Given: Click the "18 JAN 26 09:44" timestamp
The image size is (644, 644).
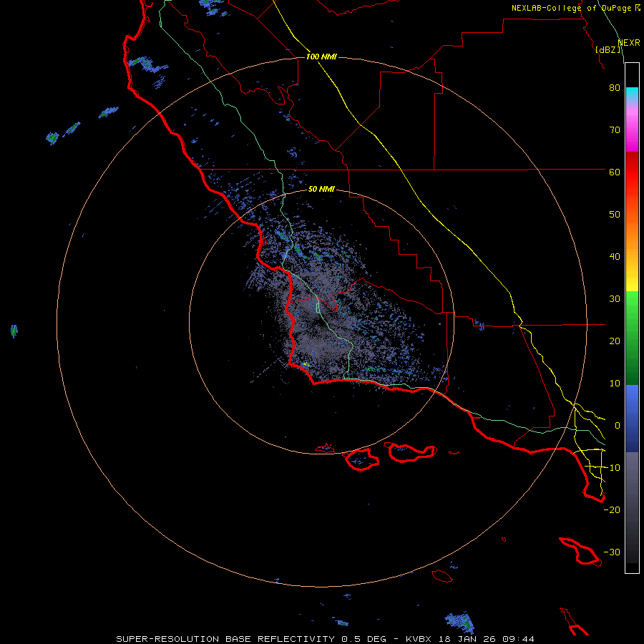Looking at the screenshot, I should point(487,639).
